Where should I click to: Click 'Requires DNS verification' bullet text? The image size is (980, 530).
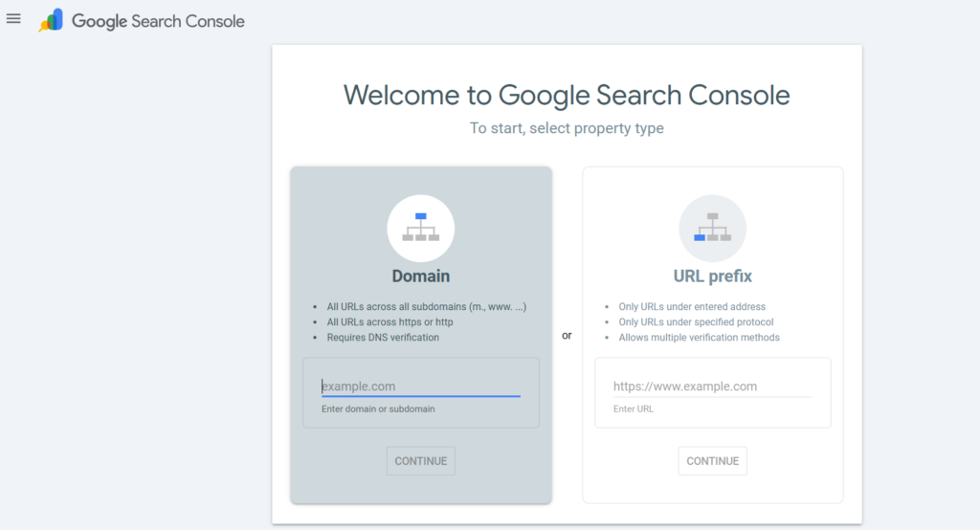383,338
